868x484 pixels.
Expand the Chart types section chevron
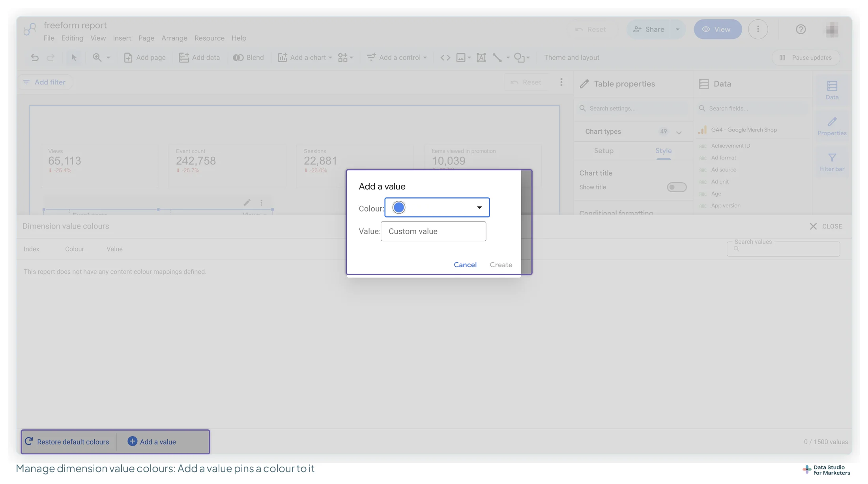(679, 132)
